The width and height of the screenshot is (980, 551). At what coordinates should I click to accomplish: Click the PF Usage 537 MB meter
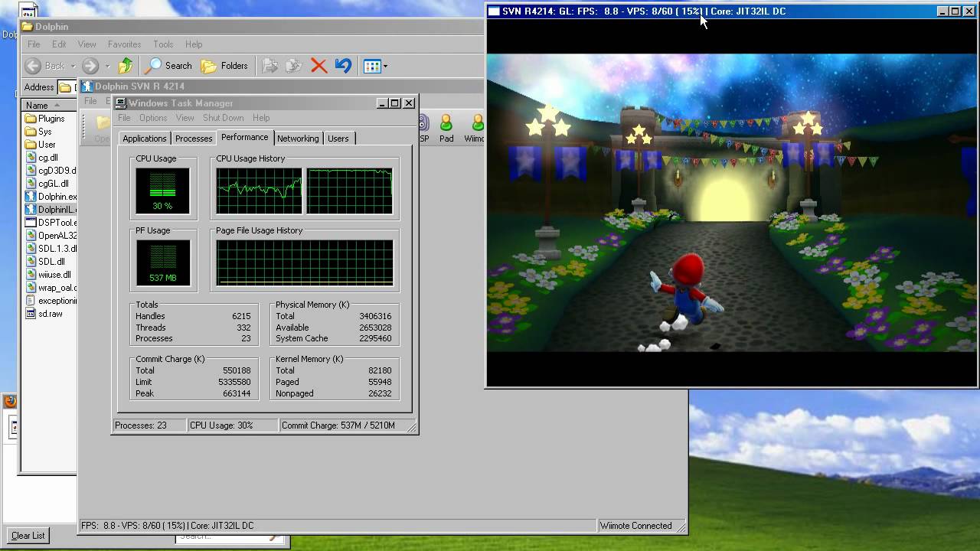(162, 262)
